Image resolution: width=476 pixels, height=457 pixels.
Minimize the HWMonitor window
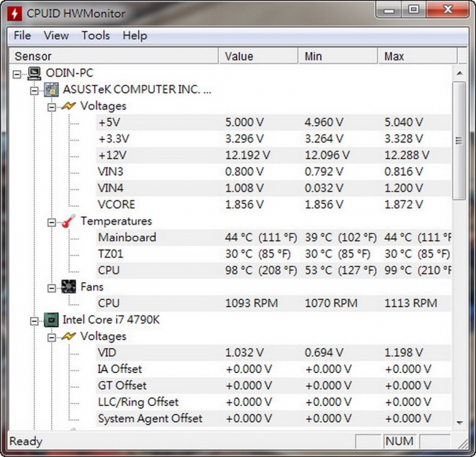click(389, 9)
